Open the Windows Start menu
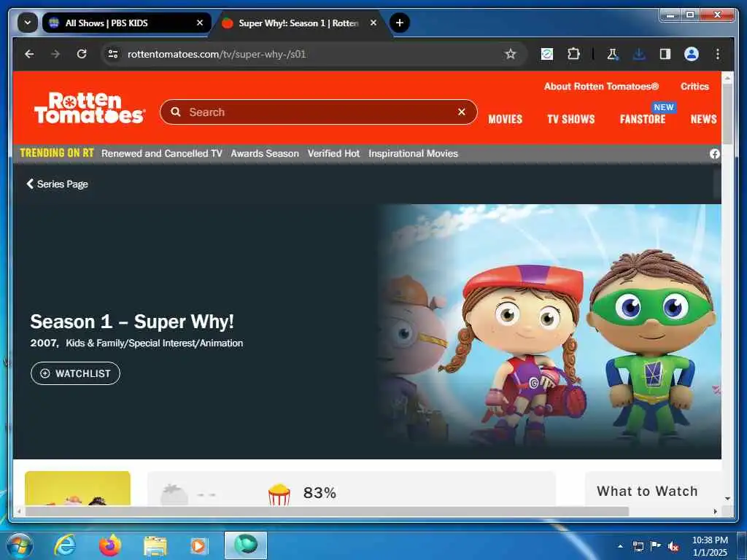Viewport: 747px width, 560px height. 20,545
